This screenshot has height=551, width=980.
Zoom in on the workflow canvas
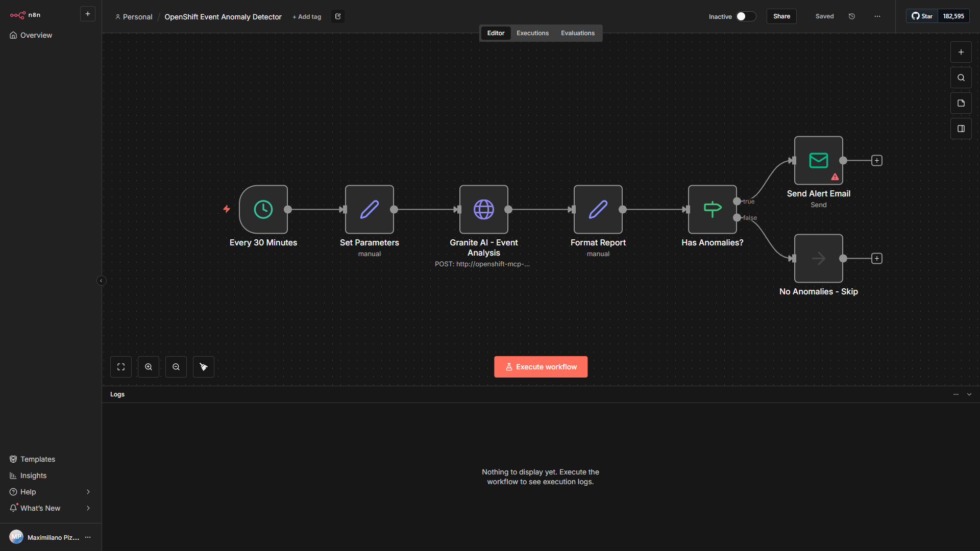pos(149,367)
